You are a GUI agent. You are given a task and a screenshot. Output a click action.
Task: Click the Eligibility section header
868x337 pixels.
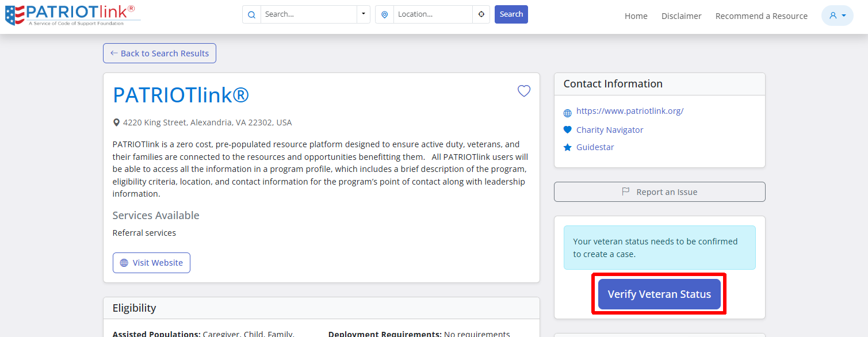(322, 308)
